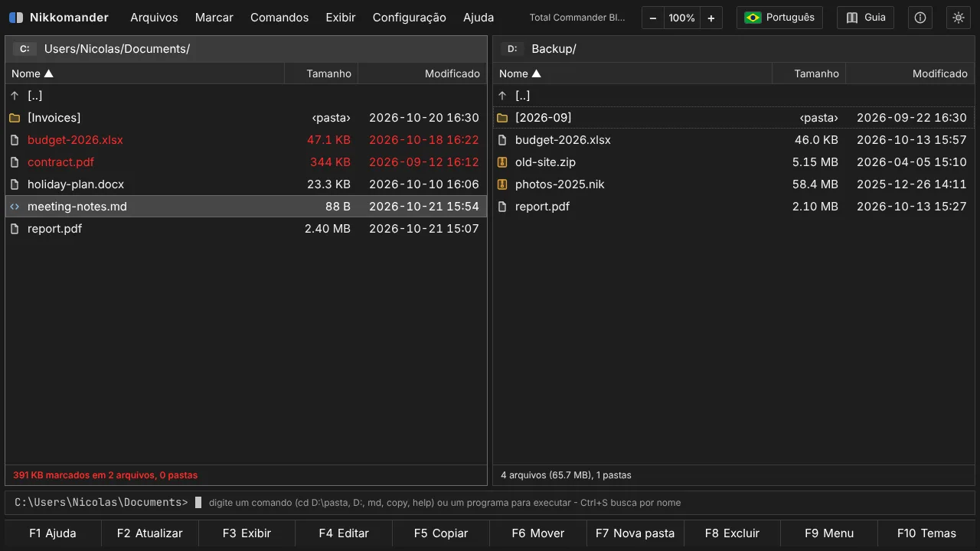
Task: Click the F8 Excluir button
Action: coord(732,533)
